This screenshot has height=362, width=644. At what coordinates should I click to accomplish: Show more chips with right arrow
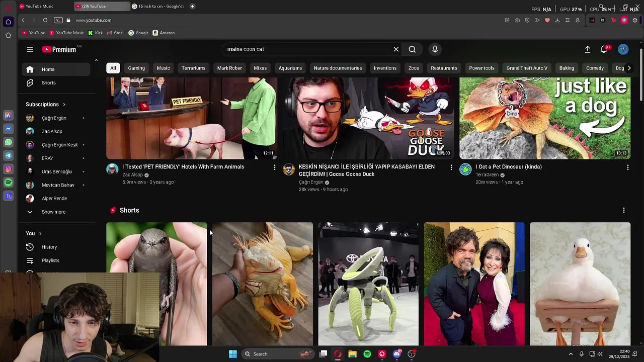628,68
